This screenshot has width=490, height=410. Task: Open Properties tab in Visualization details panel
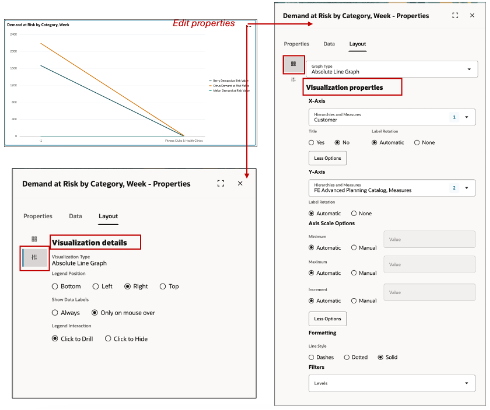pos(38,216)
